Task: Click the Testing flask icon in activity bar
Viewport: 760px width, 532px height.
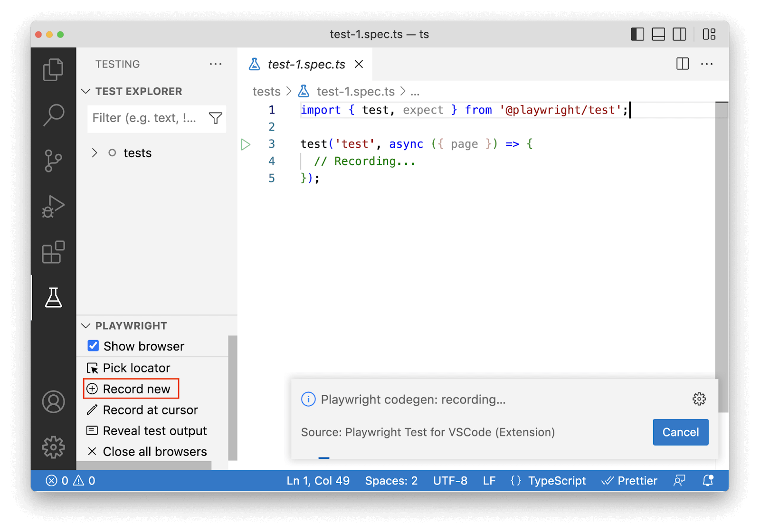Action: click(x=53, y=298)
